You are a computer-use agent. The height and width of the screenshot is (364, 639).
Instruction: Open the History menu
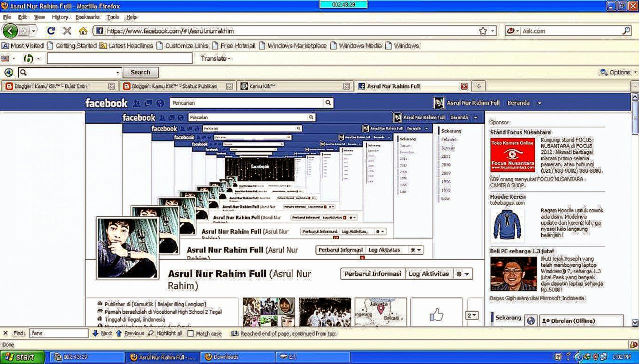(60, 17)
